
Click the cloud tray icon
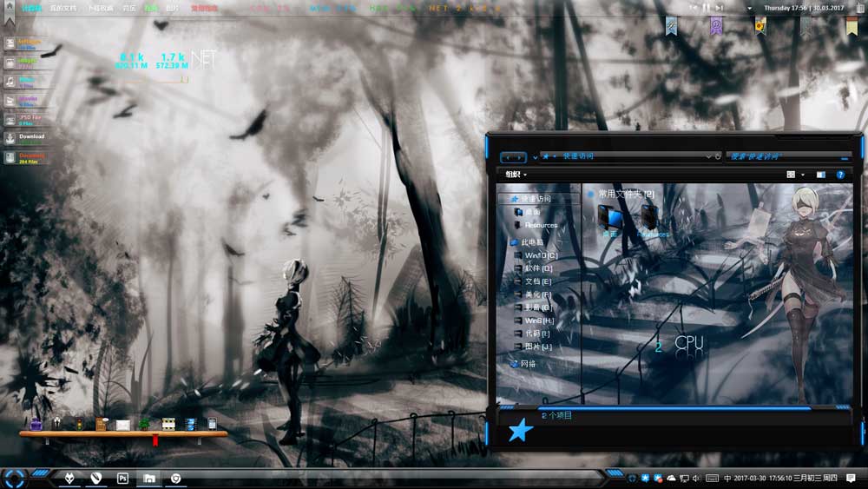click(x=671, y=478)
